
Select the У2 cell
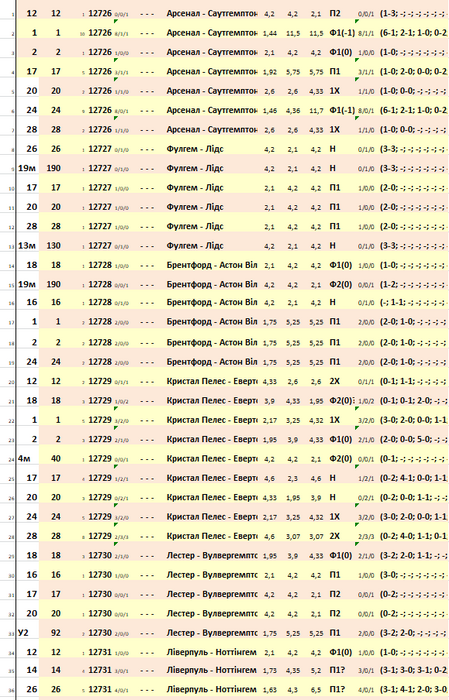click(x=23, y=633)
